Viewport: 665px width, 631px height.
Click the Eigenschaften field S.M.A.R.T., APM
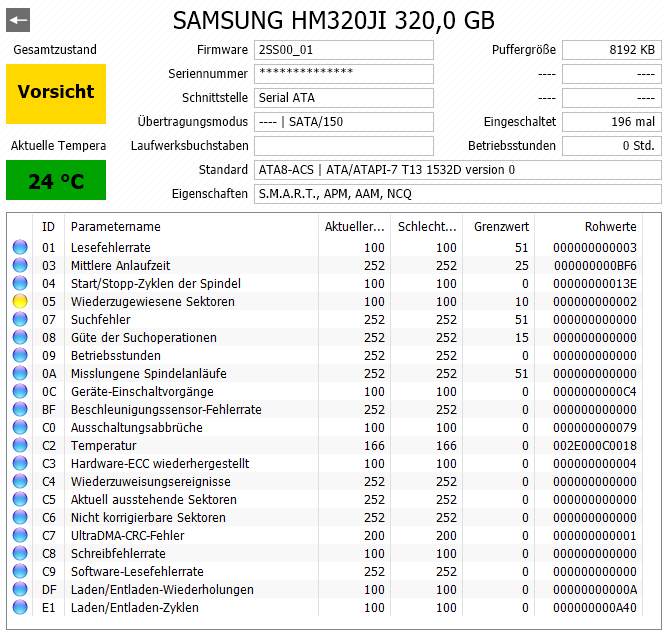[x=458, y=194]
